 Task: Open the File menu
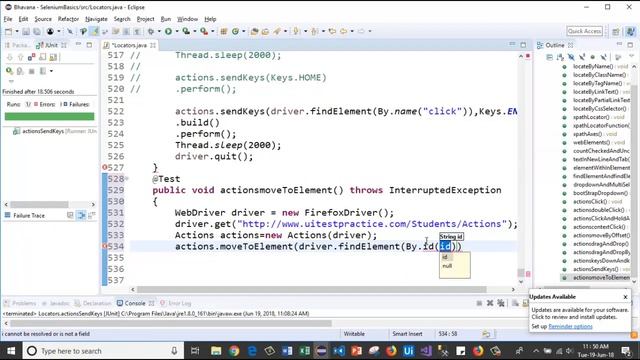tap(8, 19)
